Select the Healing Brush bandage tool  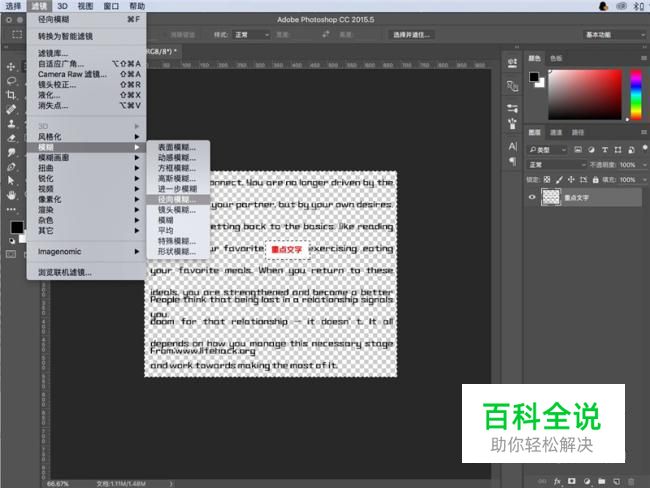click(11, 109)
